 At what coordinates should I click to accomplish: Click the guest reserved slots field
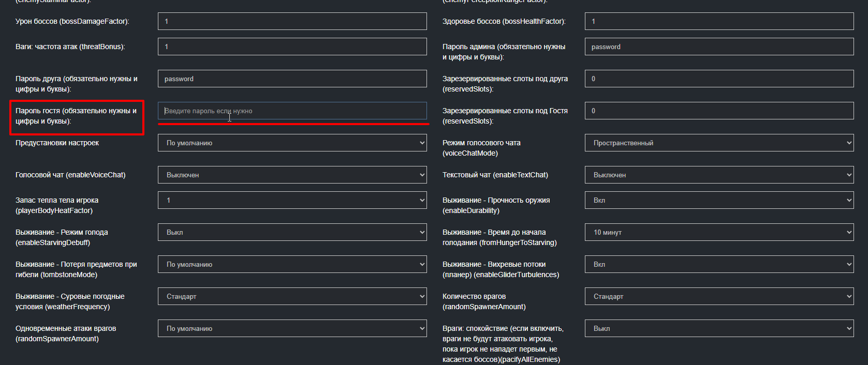coord(719,111)
